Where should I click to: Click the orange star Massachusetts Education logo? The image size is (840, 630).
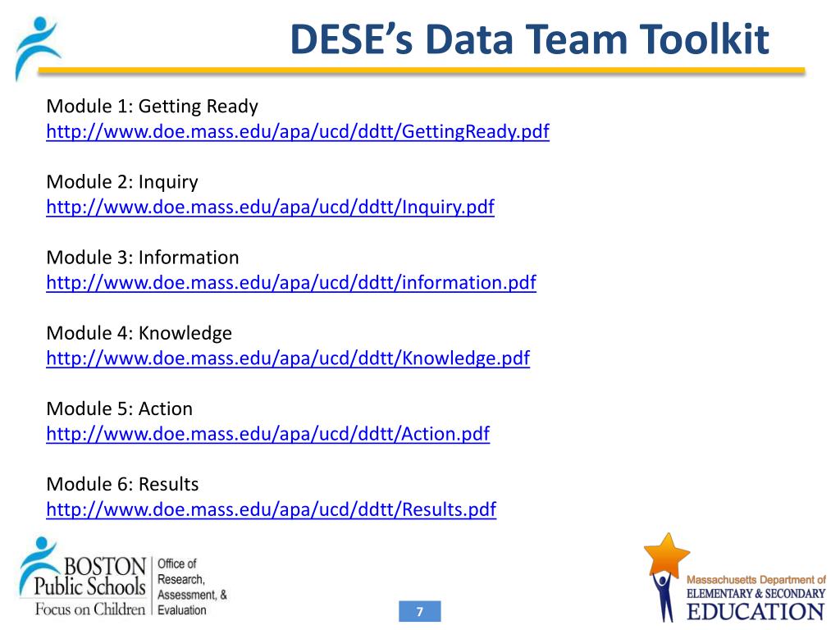click(734, 577)
